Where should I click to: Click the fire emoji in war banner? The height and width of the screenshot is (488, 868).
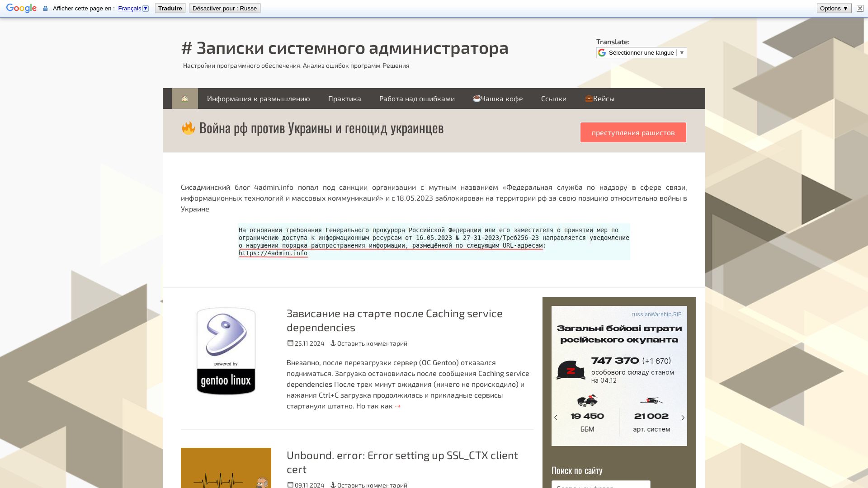pos(188,127)
